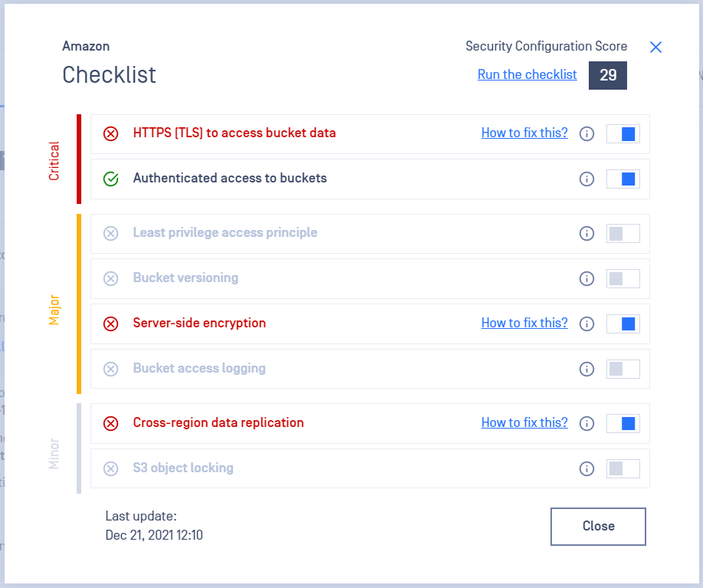Open How to fix this for HTTPS (TLS)
The image size is (703, 588).
524,133
